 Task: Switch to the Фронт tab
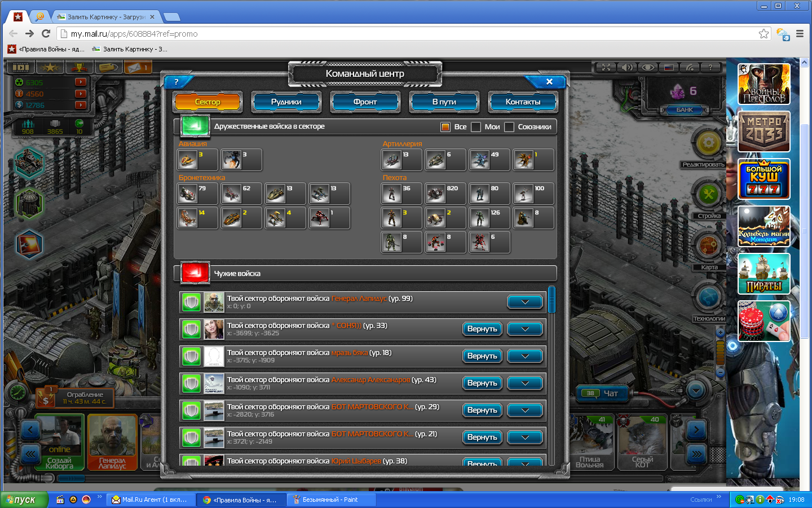[x=365, y=102]
